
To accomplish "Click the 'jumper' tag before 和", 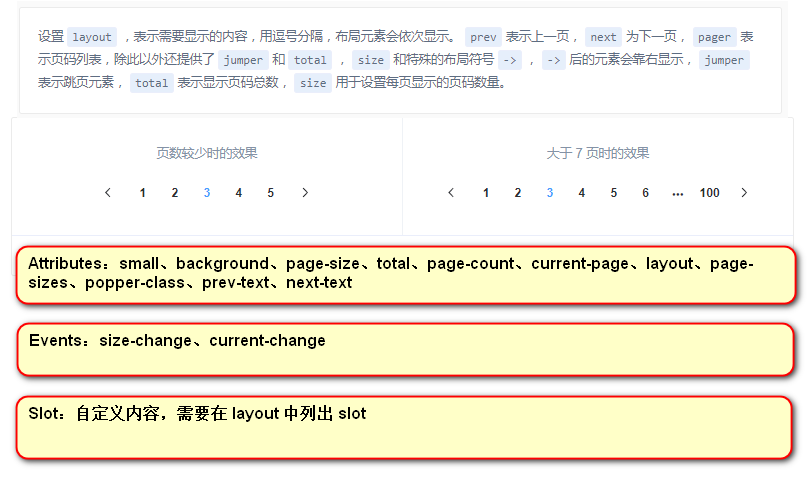I will pyautogui.click(x=243, y=60).
